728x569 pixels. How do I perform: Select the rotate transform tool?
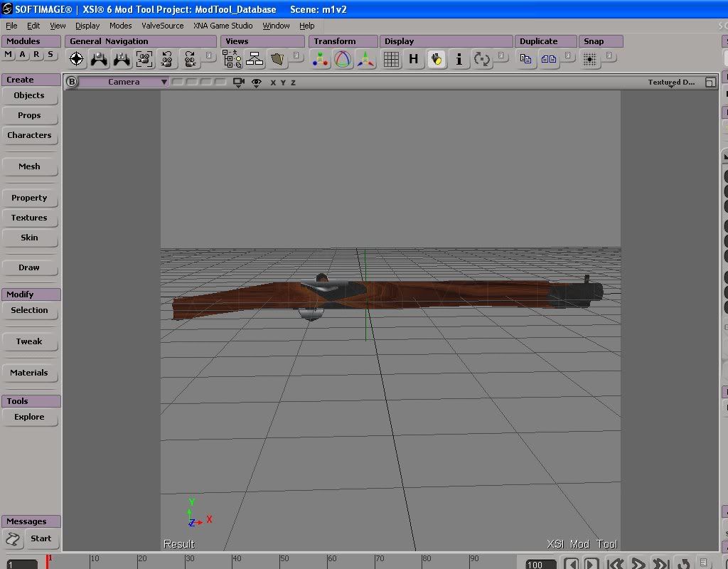tap(343, 59)
